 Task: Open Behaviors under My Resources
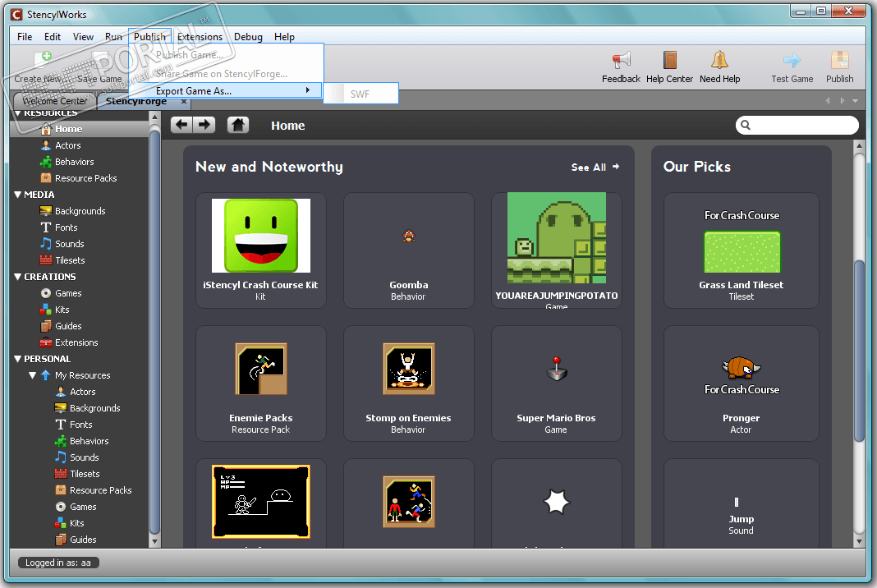coord(89,441)
